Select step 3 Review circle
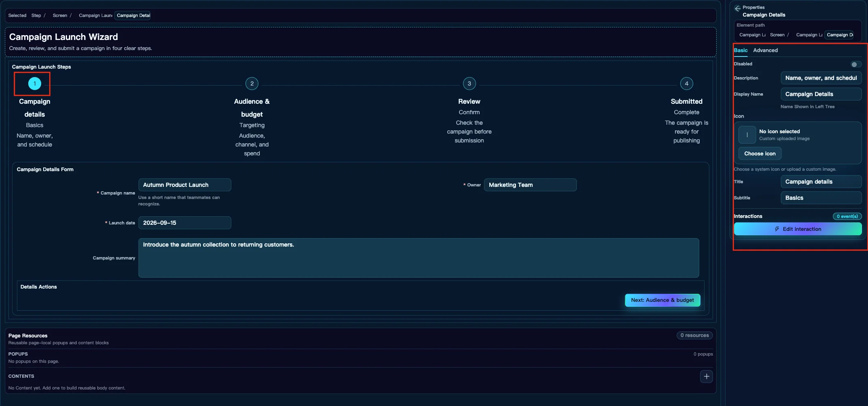This screenshot has width=868, height=406. 469,84
